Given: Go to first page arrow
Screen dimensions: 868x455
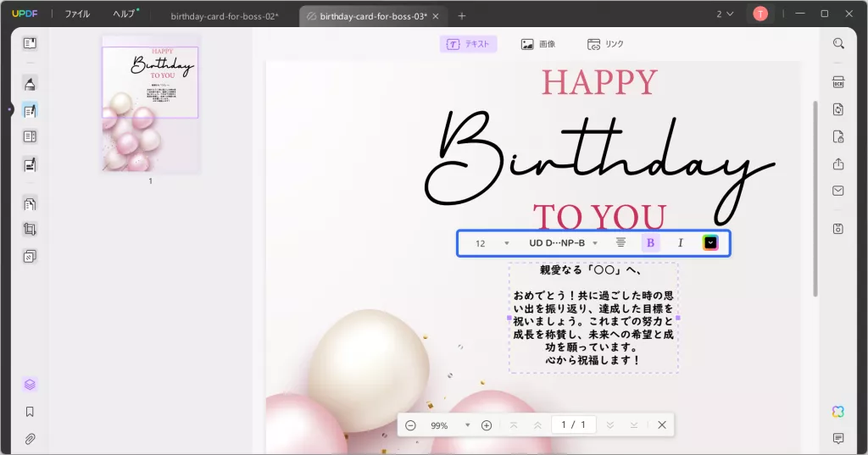Looking at the screenshot, I should coord(514,425).
